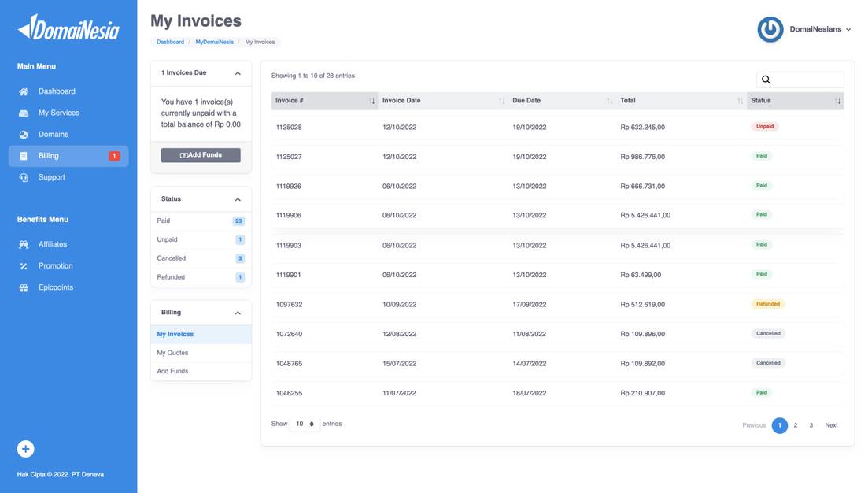The height and width of the screenshot is (493, 868).
Task: Collapse the Status filter panel
Action: coord(238,199)
